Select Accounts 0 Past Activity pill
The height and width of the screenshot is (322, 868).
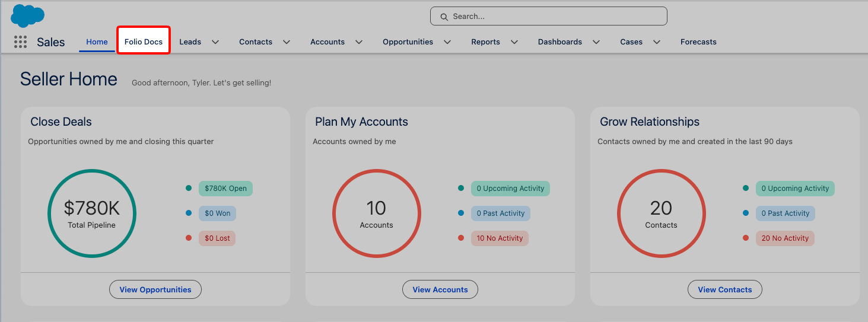(501, 213)
